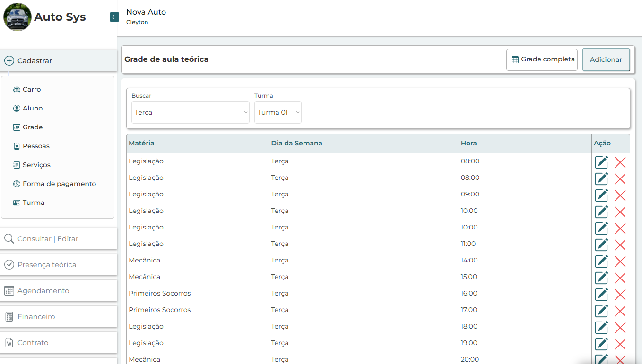Open the Buscar day dropdown showing Terça
Image resolution: width=642 pixels, height=364 pixels.
tap(190, 112)
